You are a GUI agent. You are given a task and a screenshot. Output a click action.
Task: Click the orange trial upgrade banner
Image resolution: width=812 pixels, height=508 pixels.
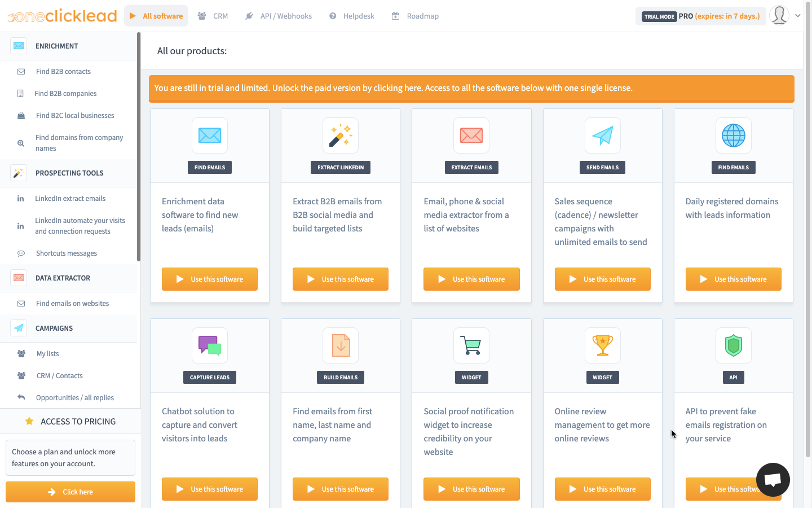pos(471,89)
